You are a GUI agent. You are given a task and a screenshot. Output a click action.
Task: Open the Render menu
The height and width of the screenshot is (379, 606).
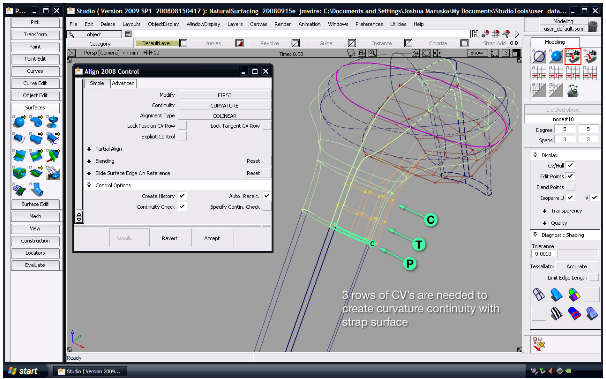pos(283,24)
